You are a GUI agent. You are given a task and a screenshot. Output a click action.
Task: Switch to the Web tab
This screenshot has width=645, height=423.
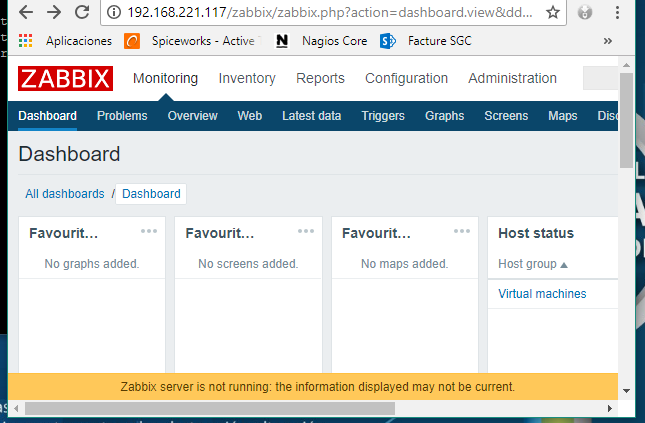point(250,116)
